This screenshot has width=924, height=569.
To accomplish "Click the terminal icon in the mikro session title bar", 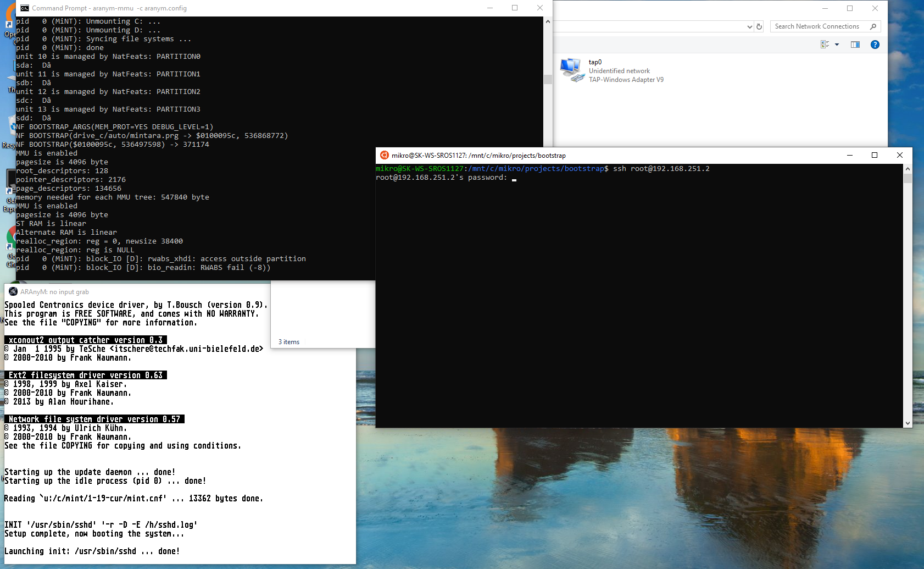I will pos(384,156).
